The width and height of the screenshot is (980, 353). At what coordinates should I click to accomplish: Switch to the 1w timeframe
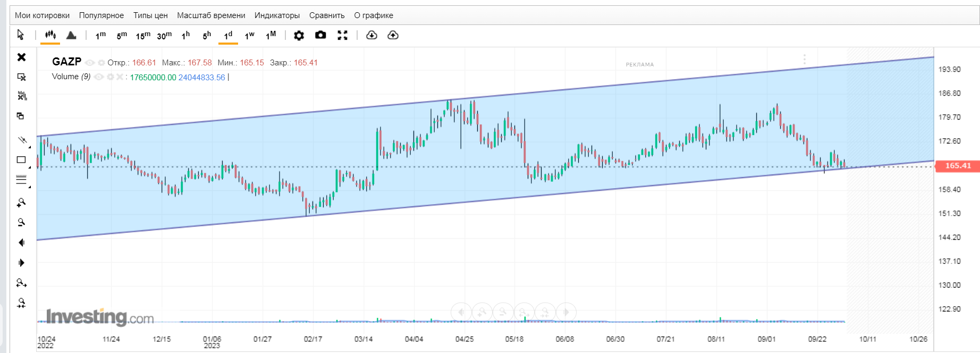249,36
